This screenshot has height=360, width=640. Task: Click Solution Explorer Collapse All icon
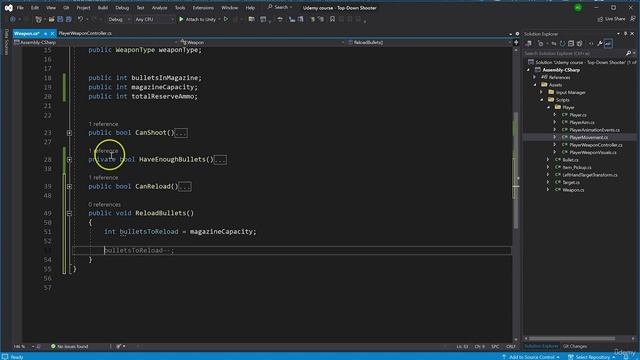tap(571, 44)
